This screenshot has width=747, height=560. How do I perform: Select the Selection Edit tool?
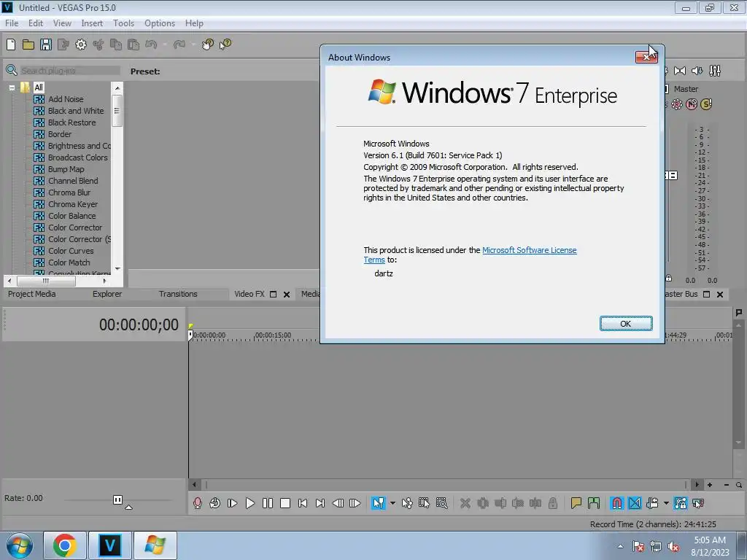424,503
